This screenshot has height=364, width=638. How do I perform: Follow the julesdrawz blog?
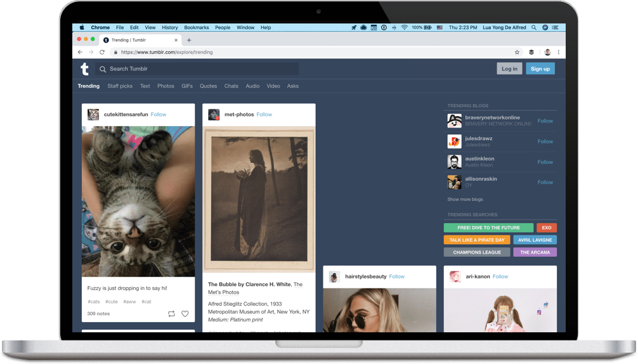[545, 141]
